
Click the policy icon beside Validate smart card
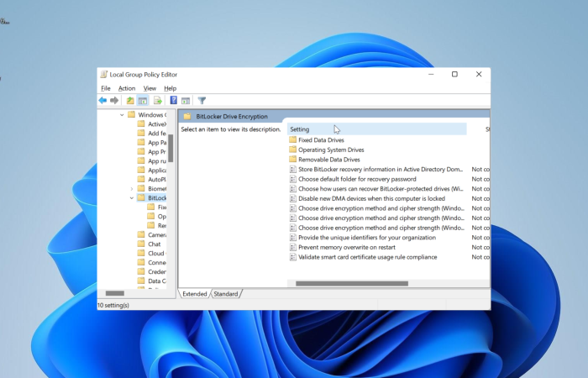[293, 257]
